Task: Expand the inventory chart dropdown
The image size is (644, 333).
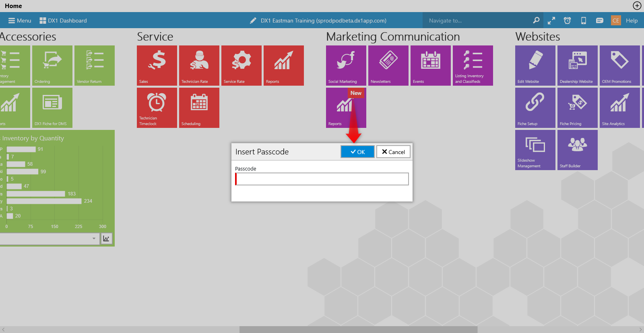Action: point(94,238)
